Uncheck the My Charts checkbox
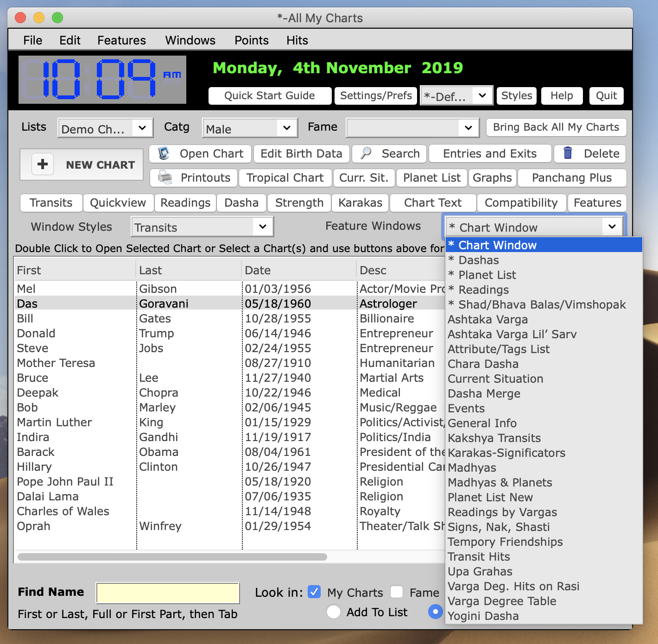 314,592
